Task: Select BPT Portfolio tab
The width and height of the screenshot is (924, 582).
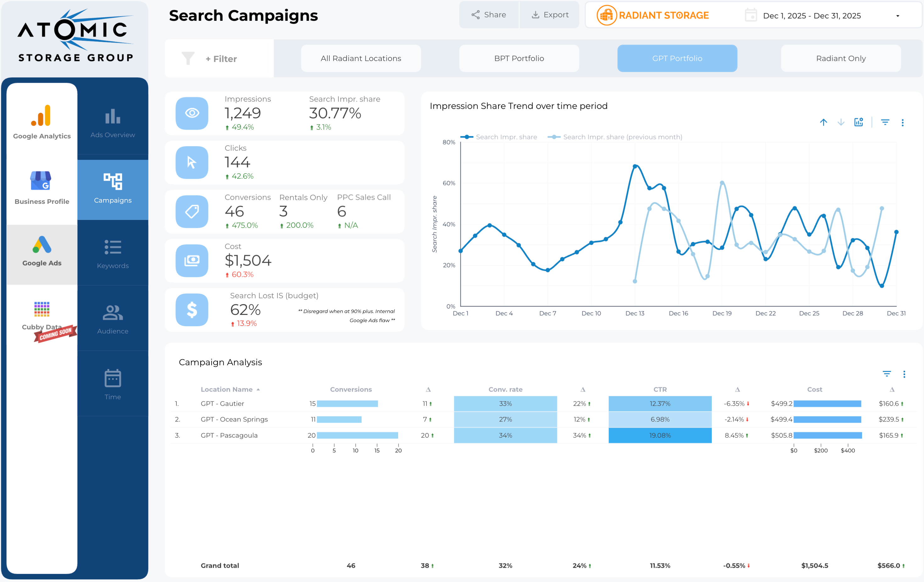Action: 519,58
